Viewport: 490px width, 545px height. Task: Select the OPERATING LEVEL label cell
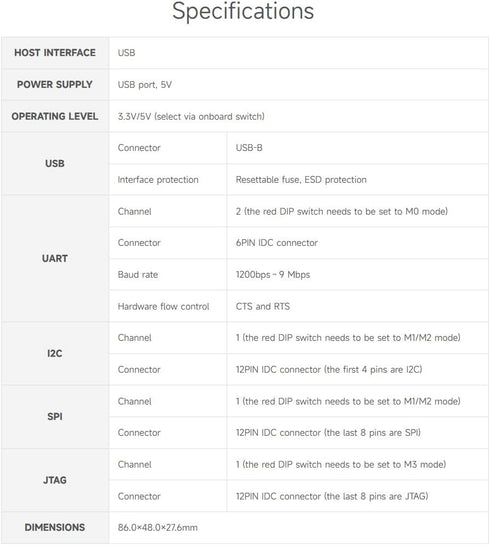(55, 116)
